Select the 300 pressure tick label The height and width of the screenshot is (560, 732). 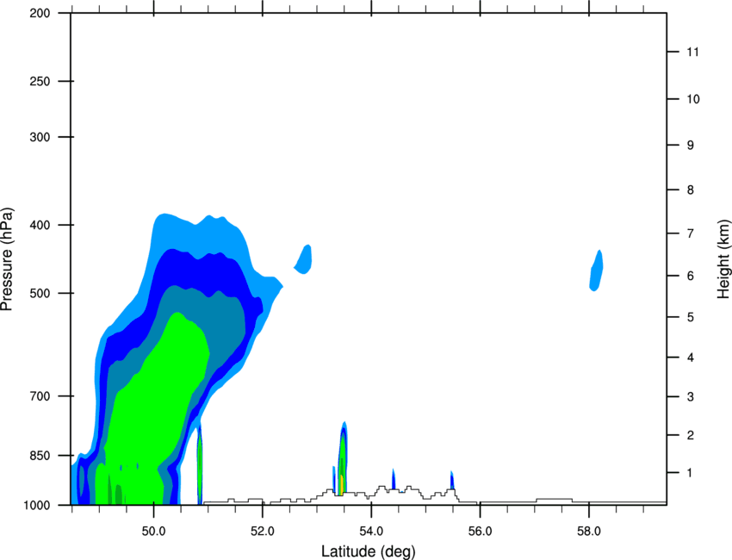tap(40, 137)
